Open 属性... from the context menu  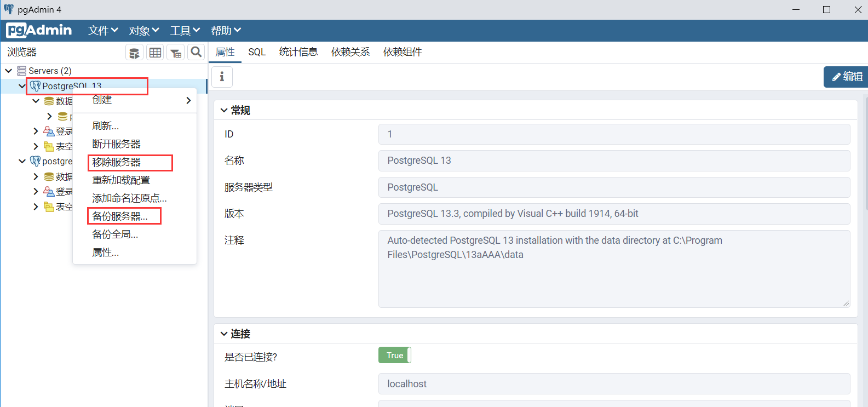point(135,253)
